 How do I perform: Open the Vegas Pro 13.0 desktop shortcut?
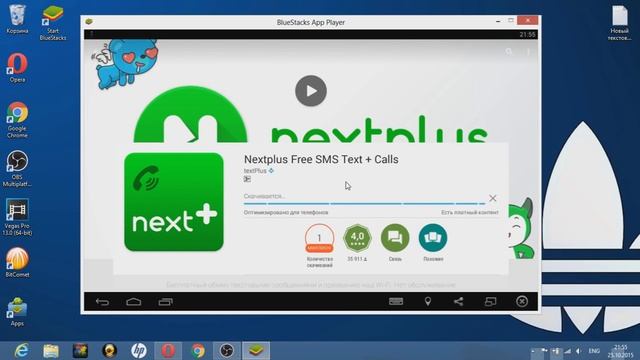coord(17,217)
